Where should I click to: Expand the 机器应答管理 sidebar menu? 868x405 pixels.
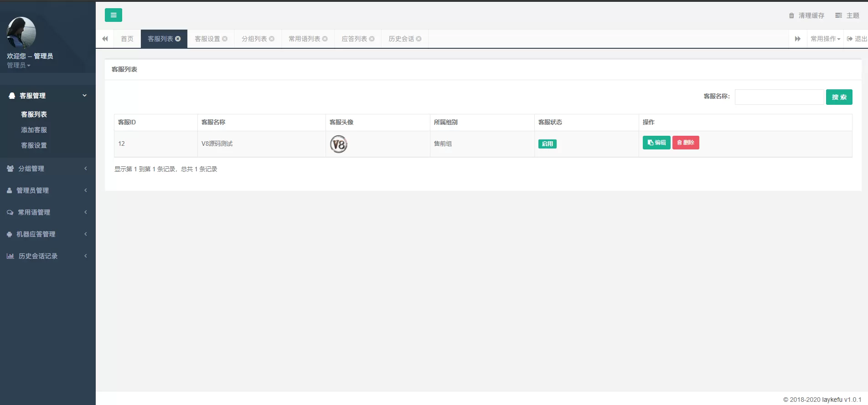pyautogui.click(x=47, y=234)
